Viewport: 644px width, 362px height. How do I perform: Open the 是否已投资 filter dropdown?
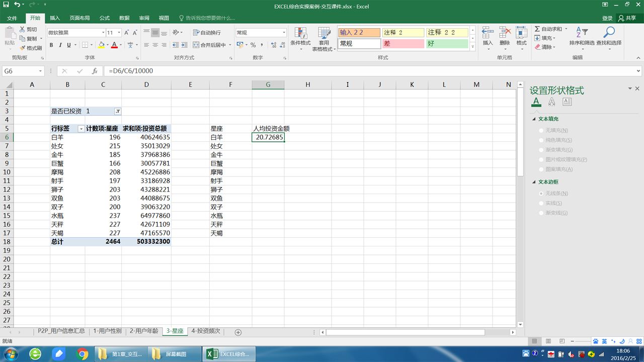click(x=117, y=111)
